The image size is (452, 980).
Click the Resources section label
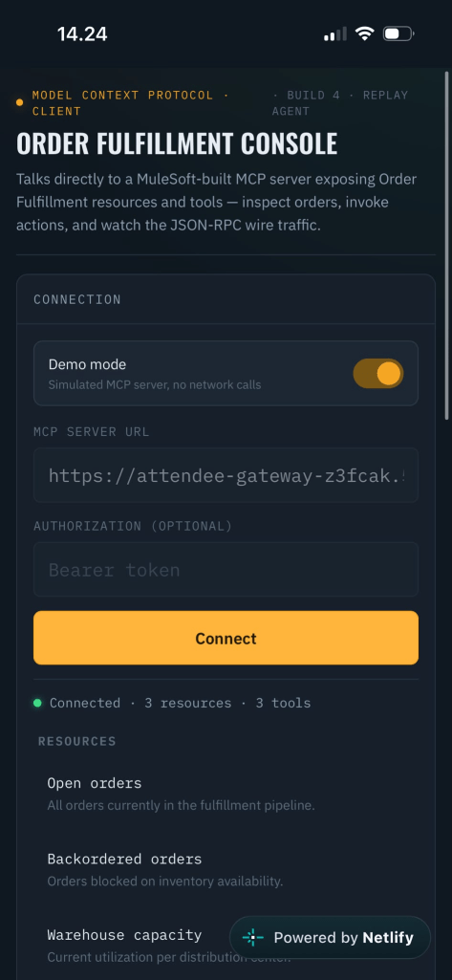(77, 741)
